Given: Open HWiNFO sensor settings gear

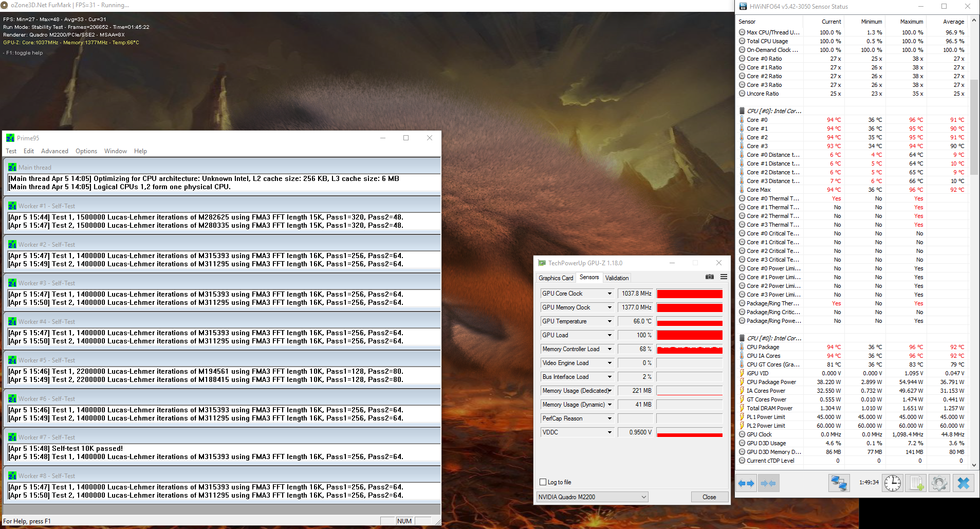Looking at the screenshot, I should (939, 483).
